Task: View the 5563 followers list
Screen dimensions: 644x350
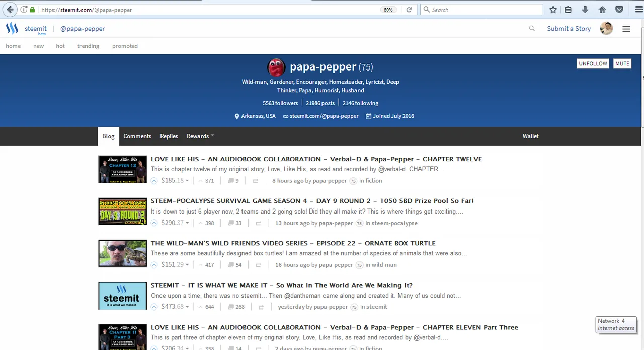Action: pyautogui.click(x=280, y=103)
